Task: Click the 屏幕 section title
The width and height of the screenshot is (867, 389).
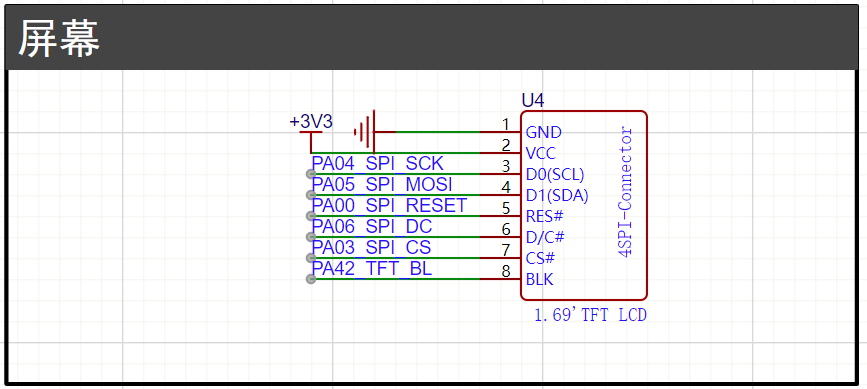Action: pos(59,39)
